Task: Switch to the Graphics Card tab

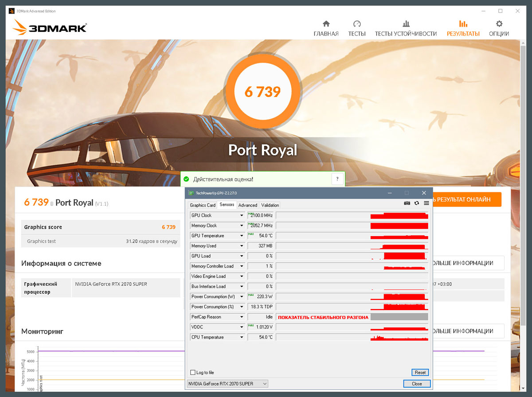Action: (203, 205)
